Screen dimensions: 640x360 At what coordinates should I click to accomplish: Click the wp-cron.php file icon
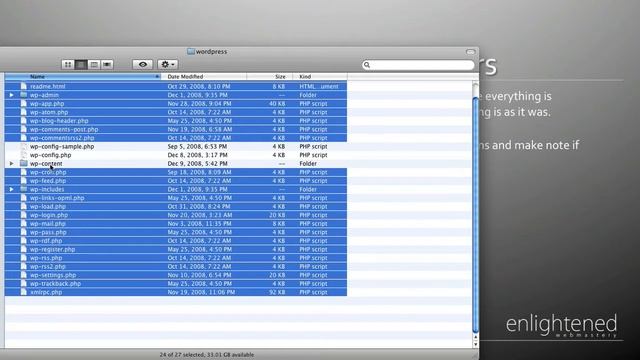tap(24, 172)
